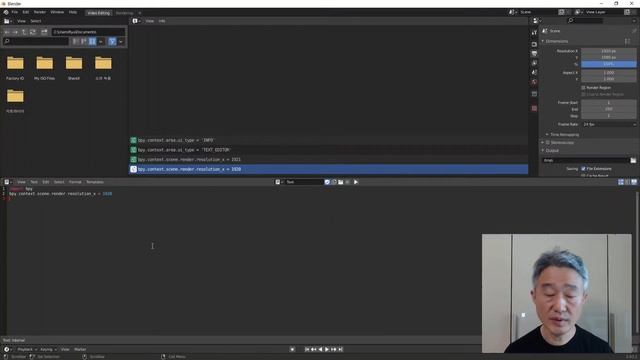This screenshot has width=640, height=360.
Task: Go to parent directory
Action: (24, 32)
